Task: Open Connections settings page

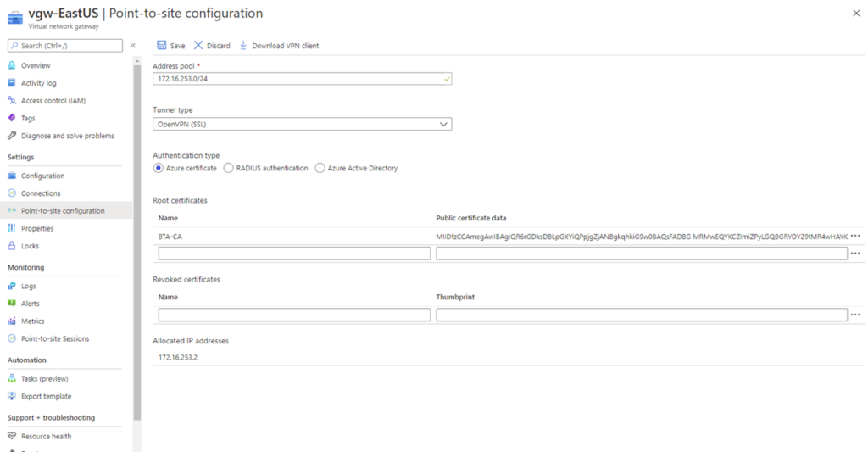Action: click(x=41, y=193)
